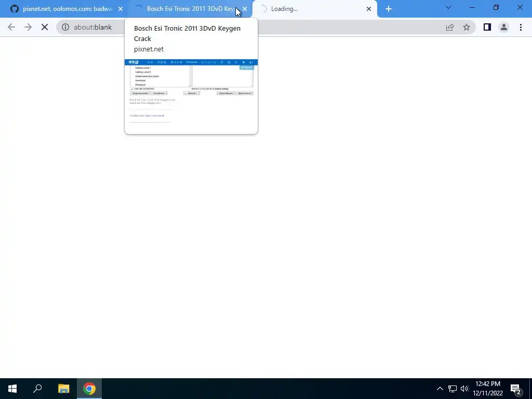532x399 pixels.
Task: Switch to the Bosch Esi Tronic 2011 tab
Action: (190, 9)
